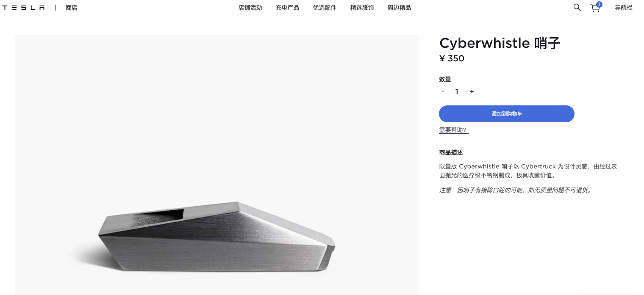Click the ¥ 350 price text

[x=452, y=58]
